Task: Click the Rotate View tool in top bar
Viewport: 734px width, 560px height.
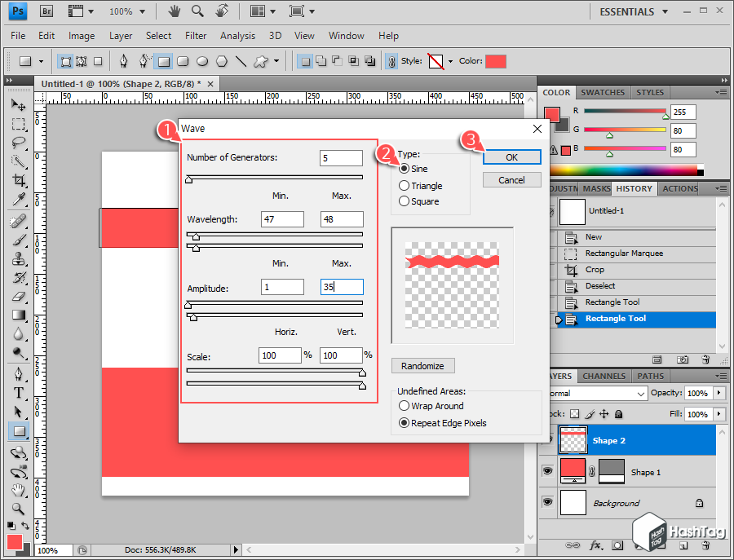Action: point(222,11)
